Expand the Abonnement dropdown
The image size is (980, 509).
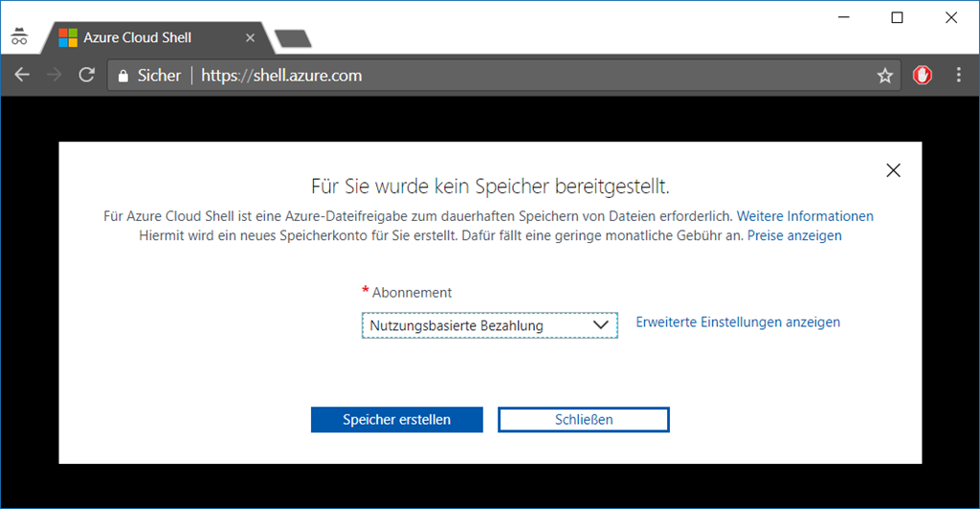click(x=489, y=325)
